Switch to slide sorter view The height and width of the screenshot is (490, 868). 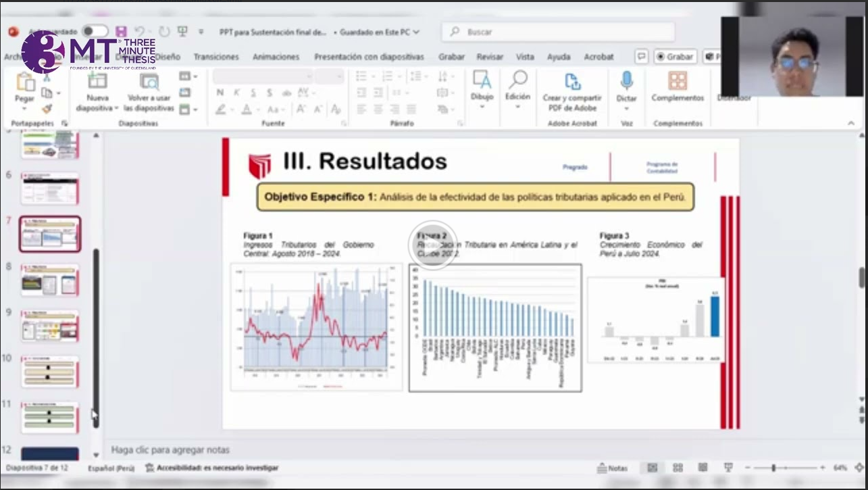pos(678,468)
